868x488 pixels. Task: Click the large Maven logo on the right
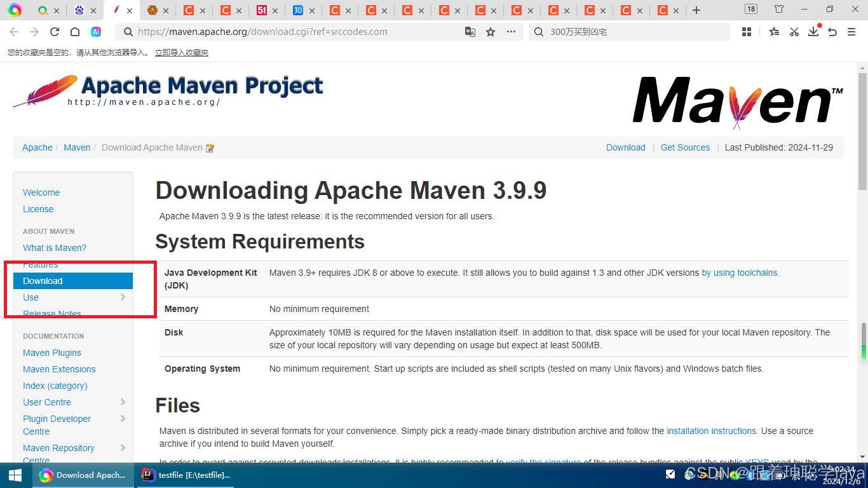(738, 102)
